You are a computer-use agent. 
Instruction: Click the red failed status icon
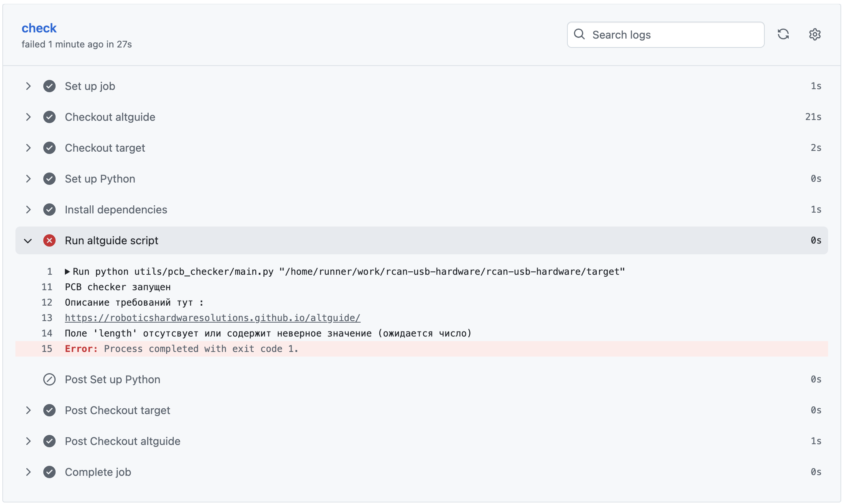49,240
